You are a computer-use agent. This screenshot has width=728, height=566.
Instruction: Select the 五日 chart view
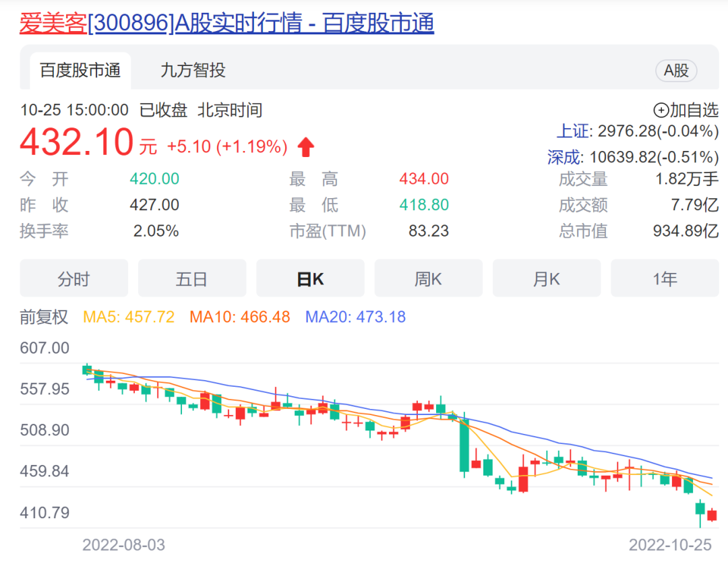(192, 279)
